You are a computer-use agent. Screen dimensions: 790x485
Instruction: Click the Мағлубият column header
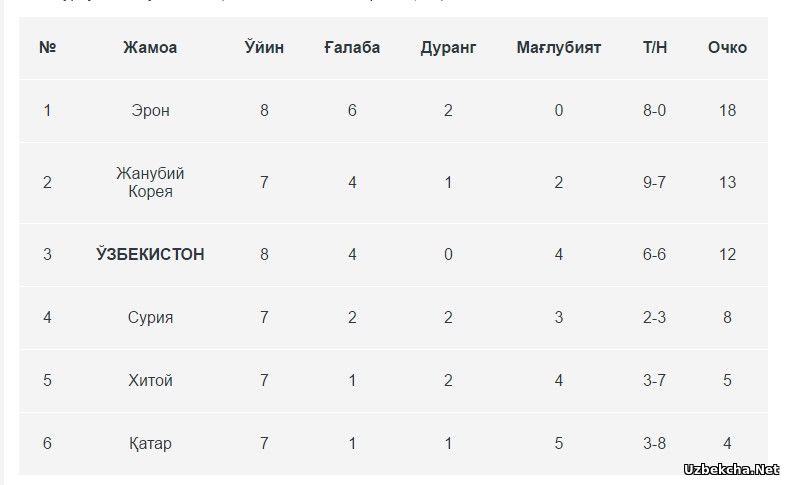coord(559,48)
